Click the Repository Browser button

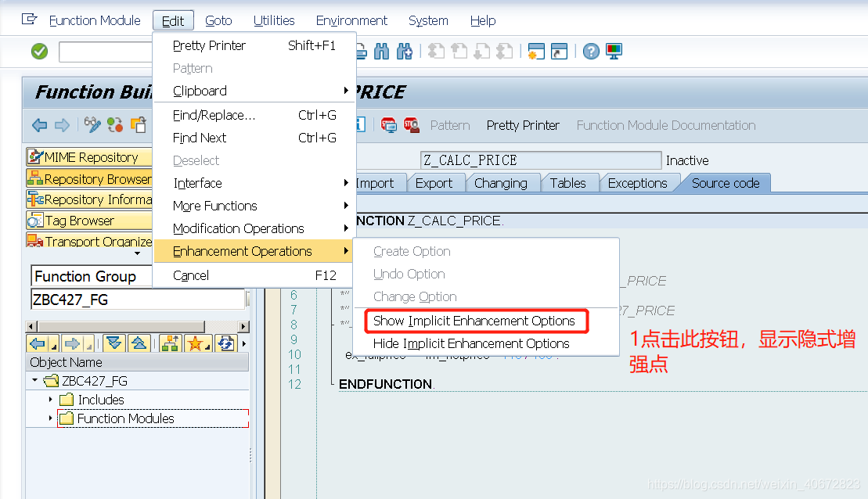point(89,178)
